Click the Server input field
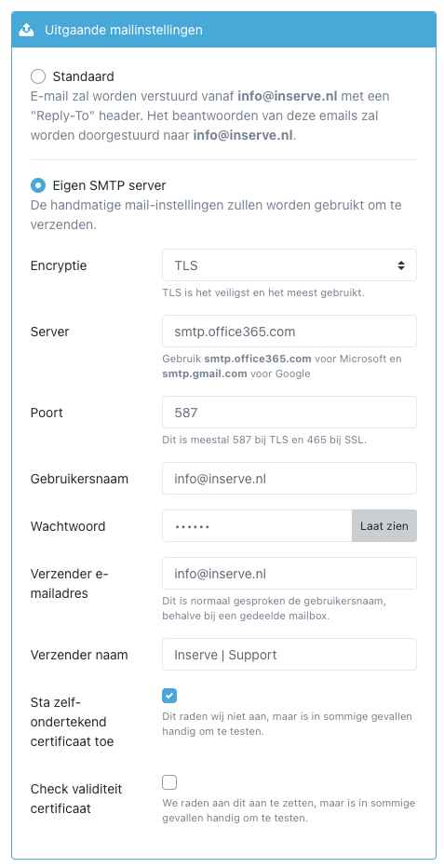 coord(289,332)
